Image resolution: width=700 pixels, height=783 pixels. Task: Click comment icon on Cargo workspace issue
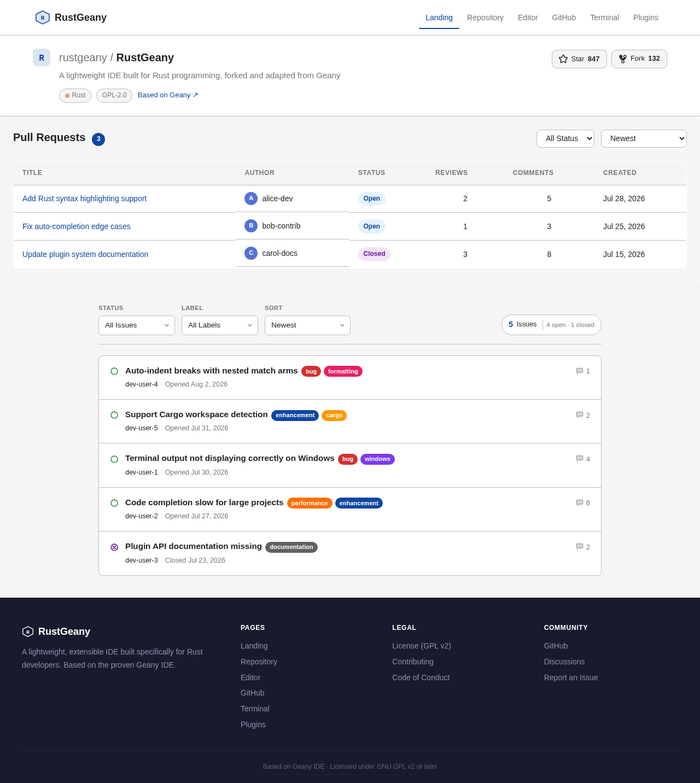[580, 415]
